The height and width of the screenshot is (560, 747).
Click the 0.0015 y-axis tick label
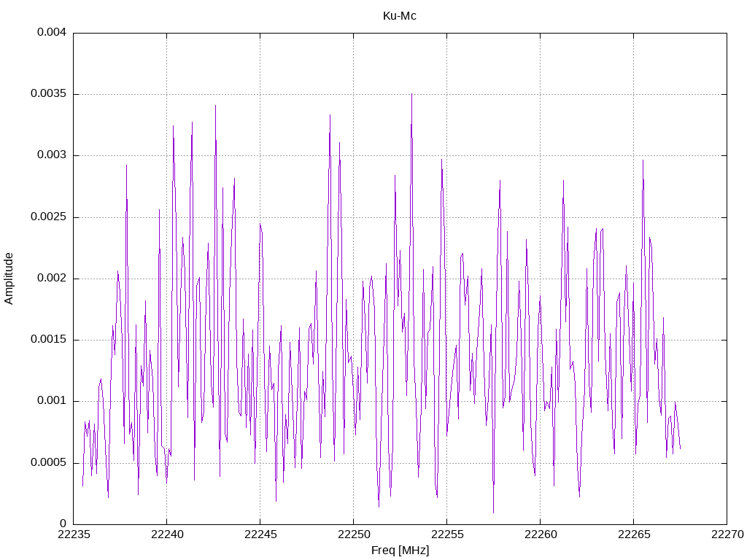point(49,340)
